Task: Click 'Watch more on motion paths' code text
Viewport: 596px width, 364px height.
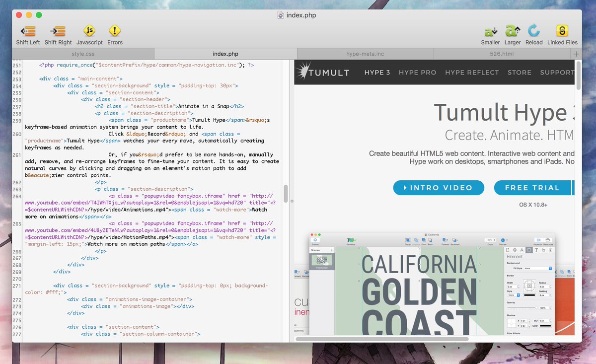Action: point(126,244)
